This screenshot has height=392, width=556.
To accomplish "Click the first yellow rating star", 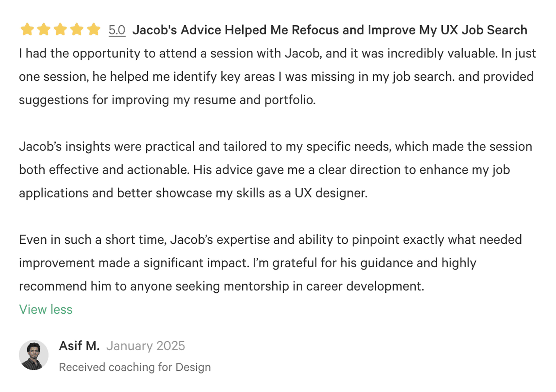I will pyautogui.click(x=27, y=30).
